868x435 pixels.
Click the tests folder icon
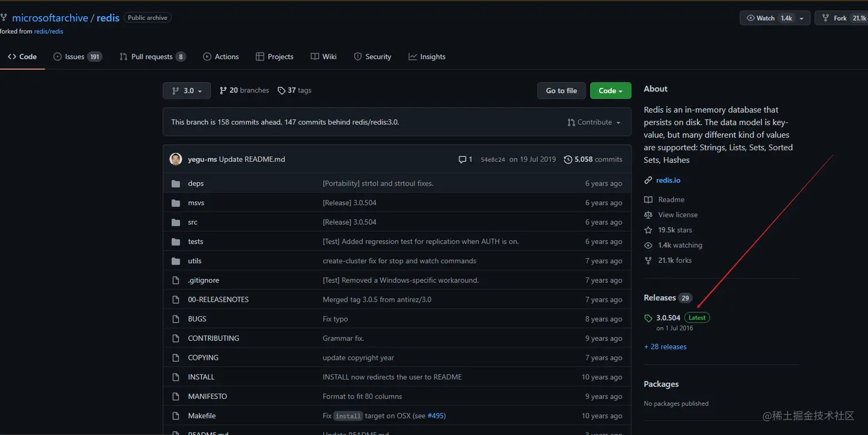click(x=176, y=241)
